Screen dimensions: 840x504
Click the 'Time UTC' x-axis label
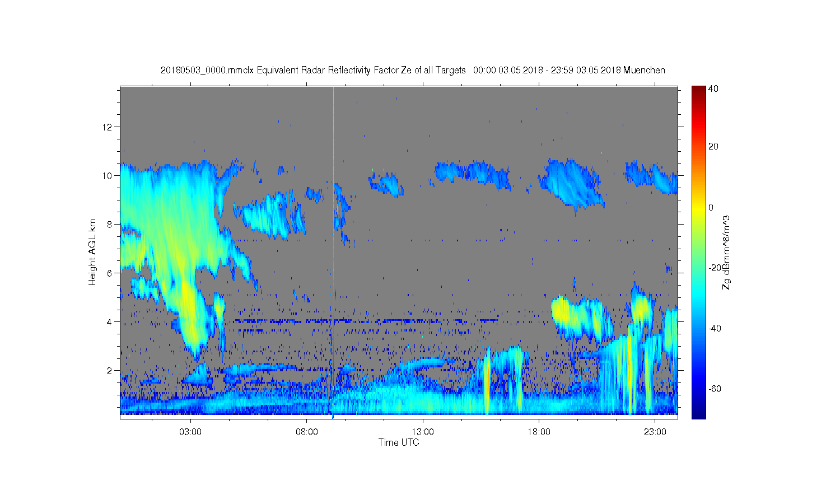point(399,442)
